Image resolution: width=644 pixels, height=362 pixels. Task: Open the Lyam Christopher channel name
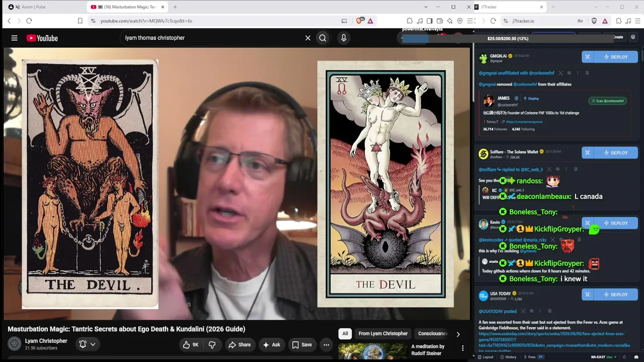pos(46,341)
